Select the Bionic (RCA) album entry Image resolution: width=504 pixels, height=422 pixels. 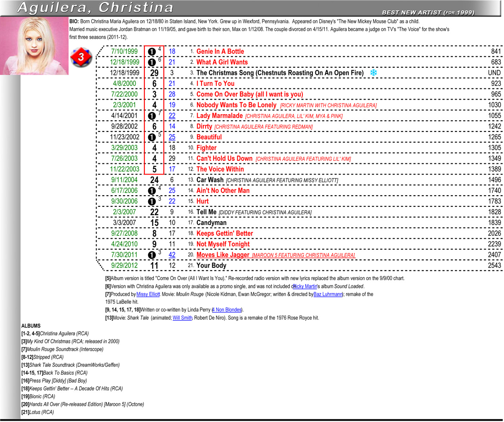(x=38, y=397)
